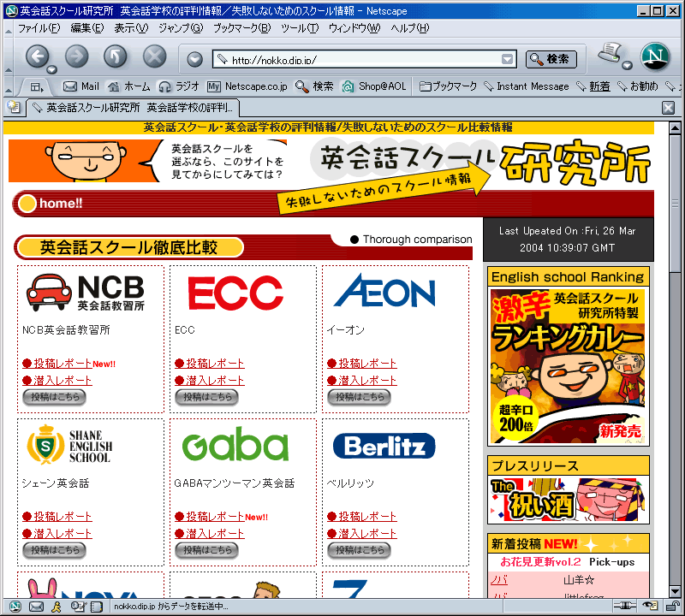Open Navigator from status bar N icon
The image size is (685, 616).
(x=15, y=607)
